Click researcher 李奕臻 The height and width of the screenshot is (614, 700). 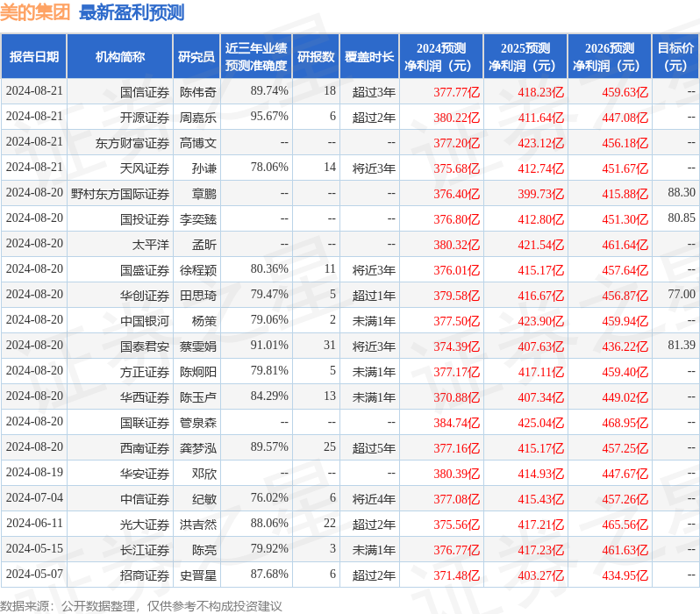[x=198, y=219]
